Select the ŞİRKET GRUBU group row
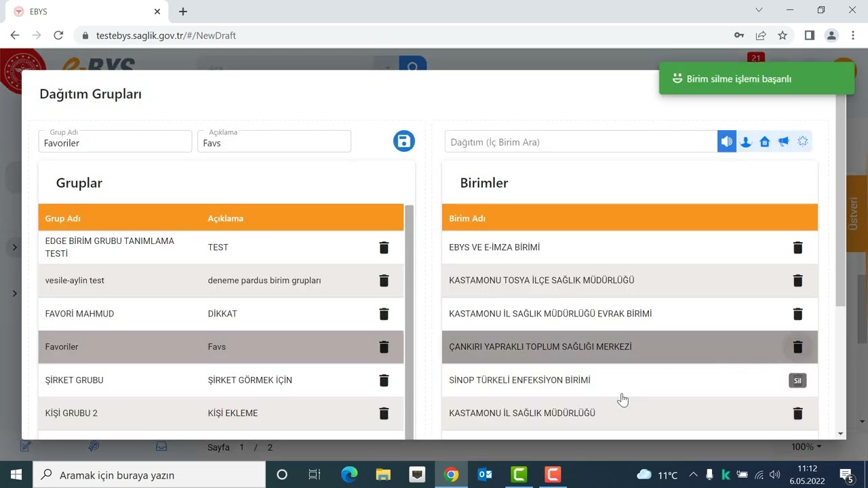This screenshot has width=868, height=488. pos(221,380)
